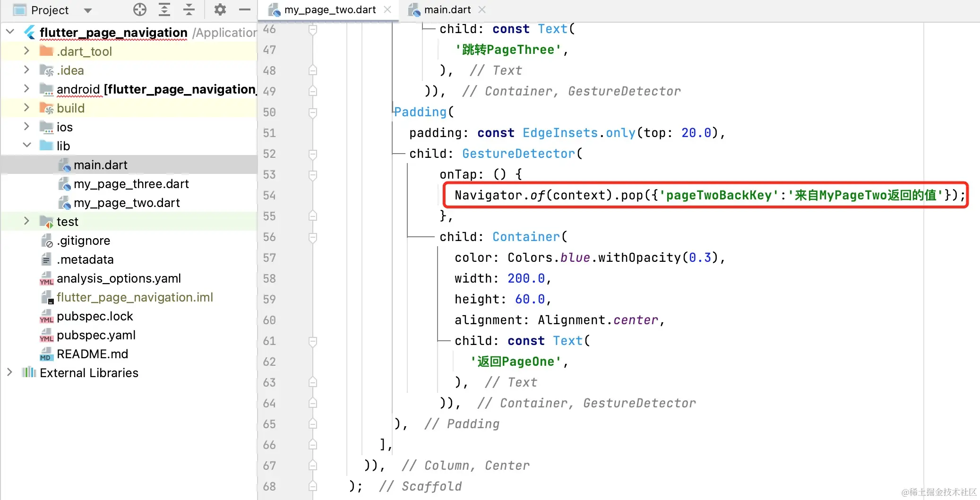Click the .idea folder icon
This screenshot has height=500, width=980.
tap(46, 70)
